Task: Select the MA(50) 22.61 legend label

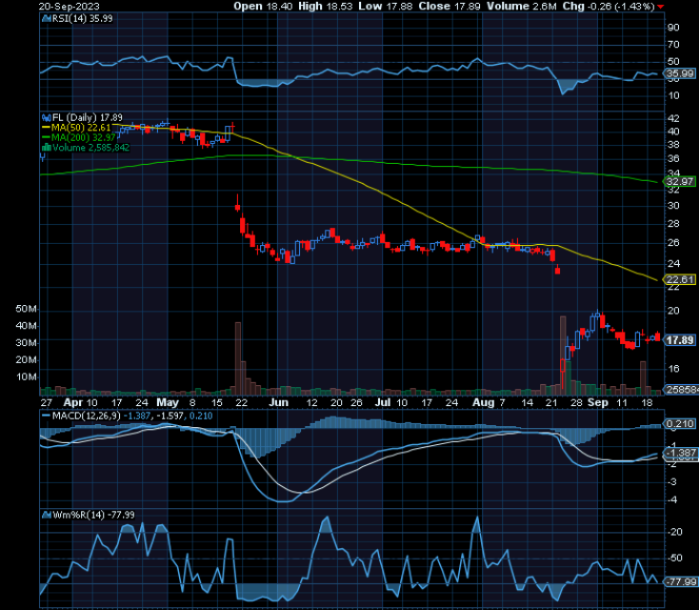Action: point(81,128)
